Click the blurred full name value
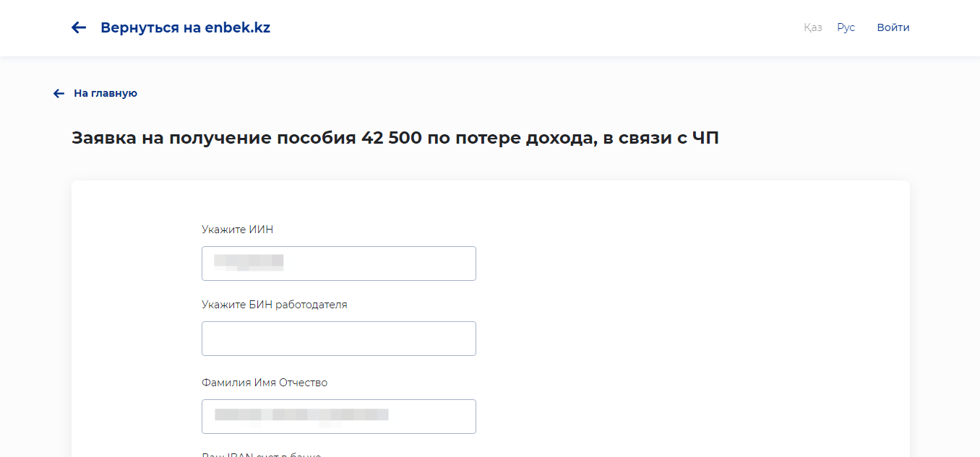The height and width of the screenshot is (457, 980). coord(301,415)
